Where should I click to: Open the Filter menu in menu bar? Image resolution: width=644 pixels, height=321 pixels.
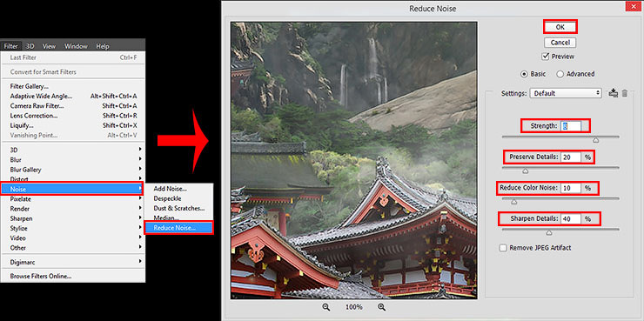pyautogui.click(x=10, y=46)
